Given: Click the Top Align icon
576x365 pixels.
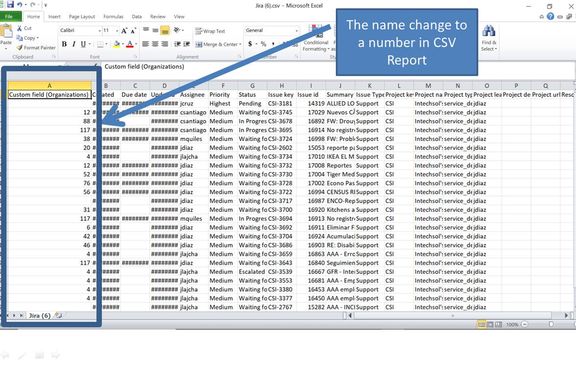Looking at the screenshot, I should click(x=146, y=30).
